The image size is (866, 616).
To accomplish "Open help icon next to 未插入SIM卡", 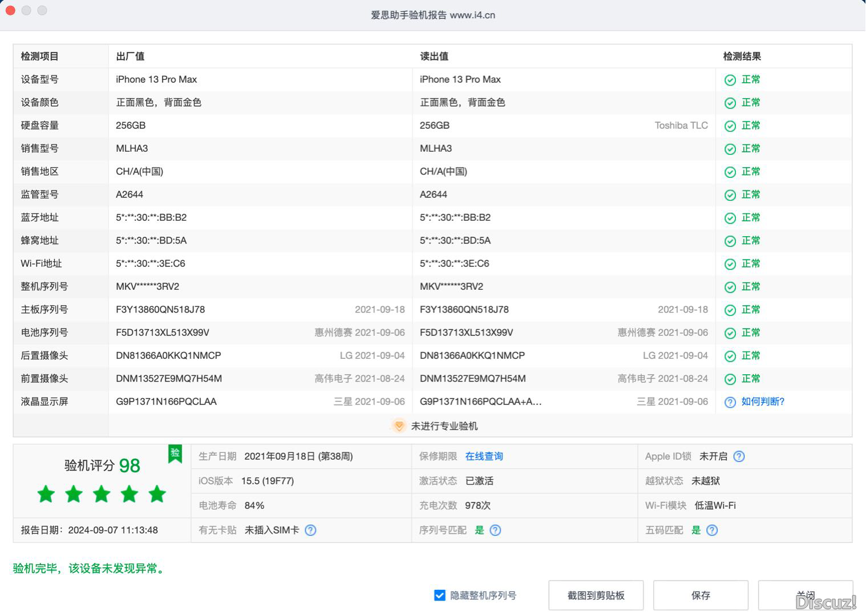I will (310, 530).
